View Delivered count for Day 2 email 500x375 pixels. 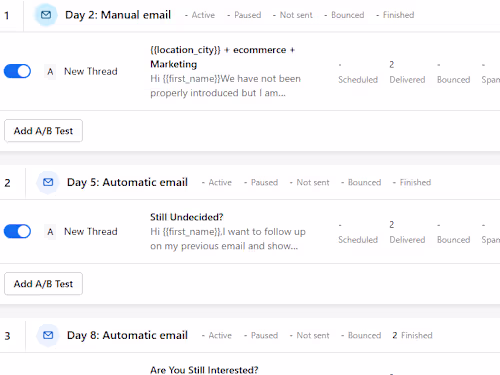point(407,72)
